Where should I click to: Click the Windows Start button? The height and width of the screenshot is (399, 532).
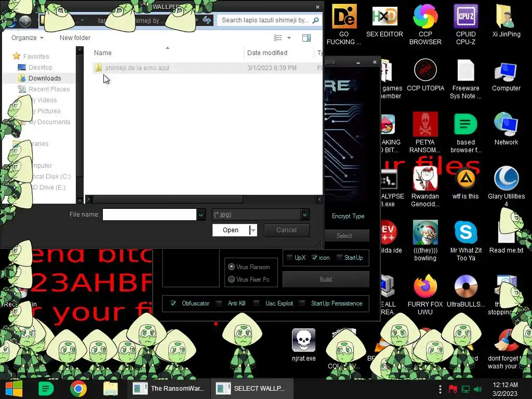[x=14, y=389]
